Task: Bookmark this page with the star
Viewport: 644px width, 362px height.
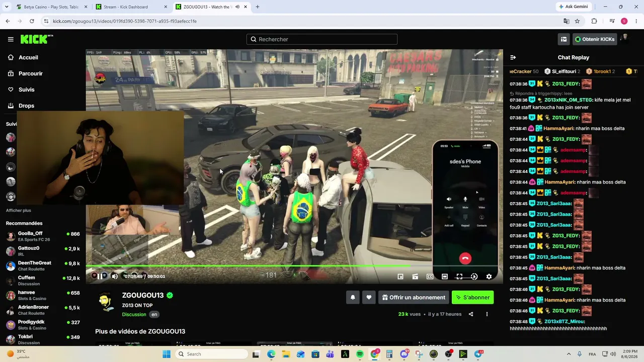Action: [577, 21]
